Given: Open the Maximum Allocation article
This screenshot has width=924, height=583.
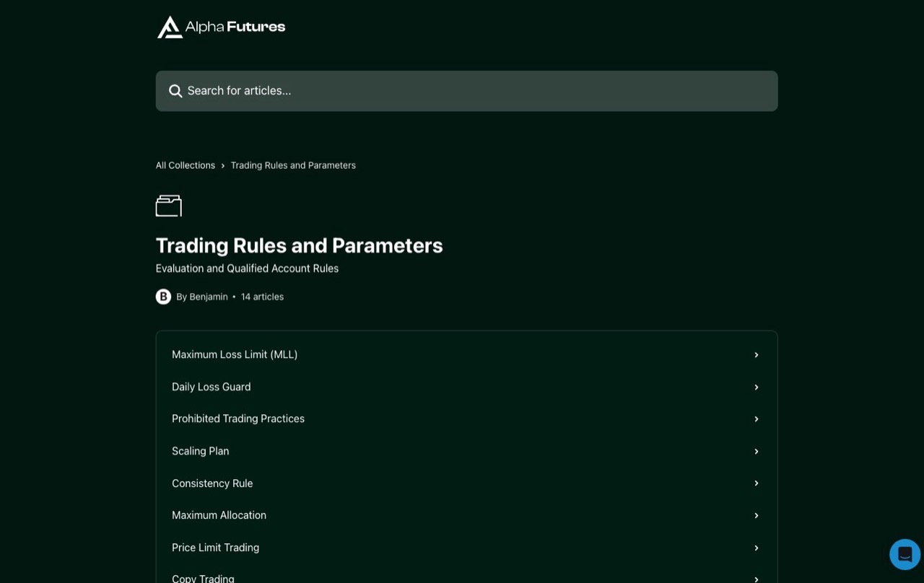Looking at the screenshot, I should pos(466,515).
